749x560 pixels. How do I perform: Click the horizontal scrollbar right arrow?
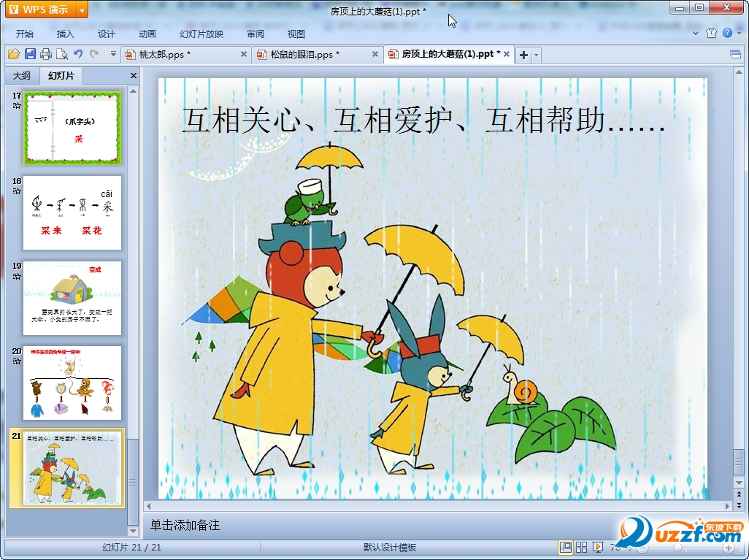[x=728, y=505]
